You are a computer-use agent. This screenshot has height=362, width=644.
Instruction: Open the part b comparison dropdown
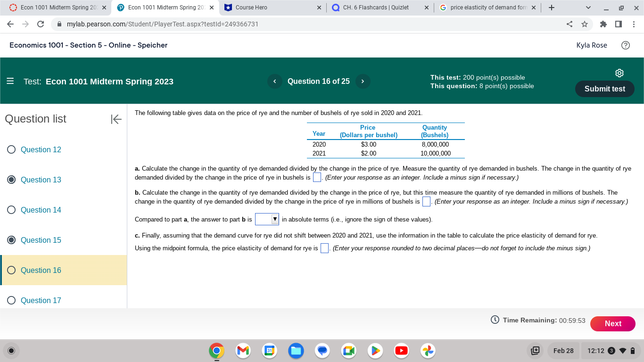pyautogui.click(x=267, y=219)
